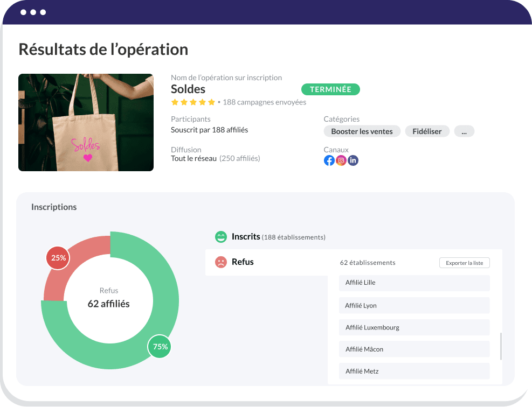Viewport: 532px width, 407px height.
Task: Select 'Affilié Lyon' in the establishments list
Action: [x=414, y=305]
